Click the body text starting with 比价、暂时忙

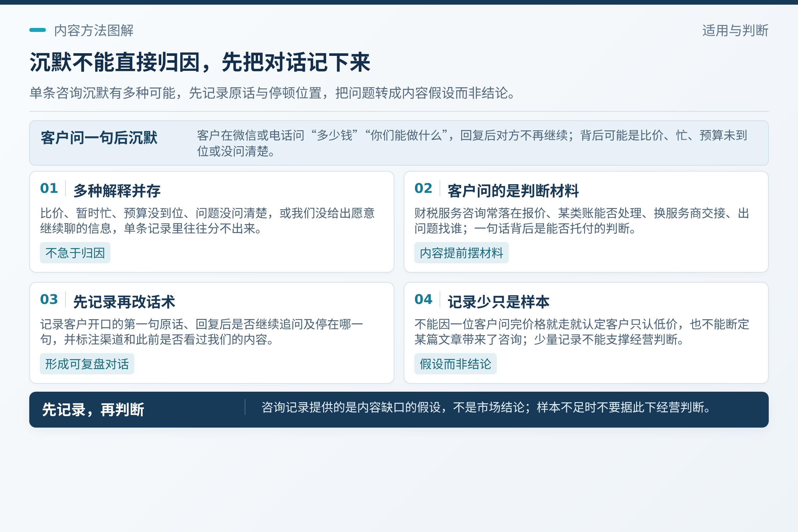point(207,220)
